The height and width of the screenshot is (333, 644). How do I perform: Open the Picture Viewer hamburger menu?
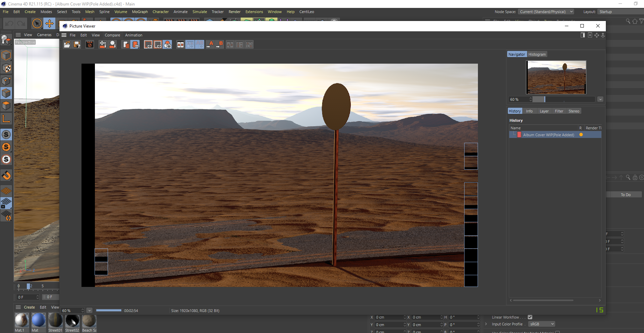[x=64, y=35]
